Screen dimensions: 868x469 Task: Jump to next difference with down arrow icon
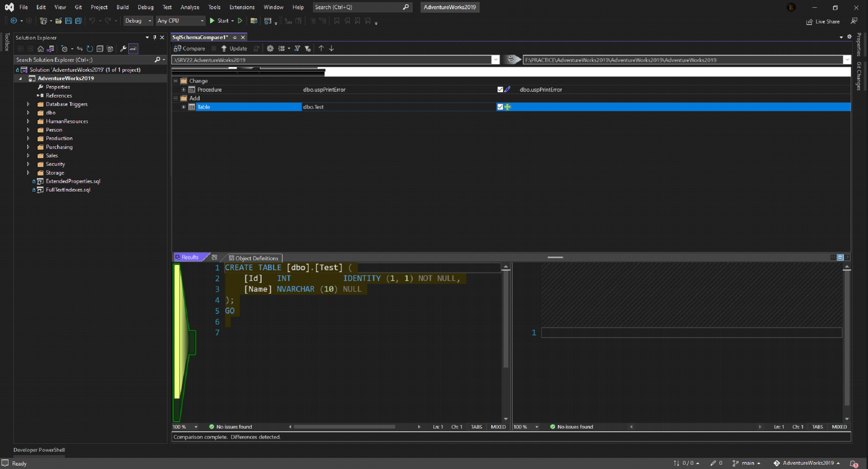(331, 49)
